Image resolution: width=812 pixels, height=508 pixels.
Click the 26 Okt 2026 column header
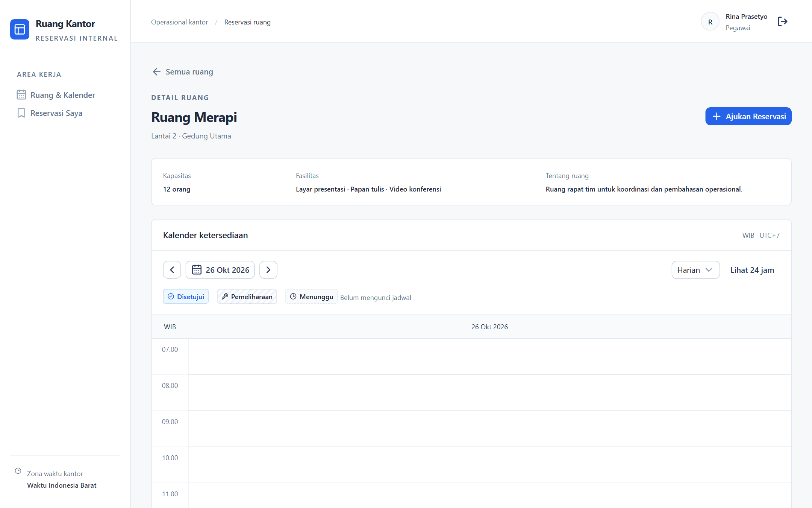point(489,327)
